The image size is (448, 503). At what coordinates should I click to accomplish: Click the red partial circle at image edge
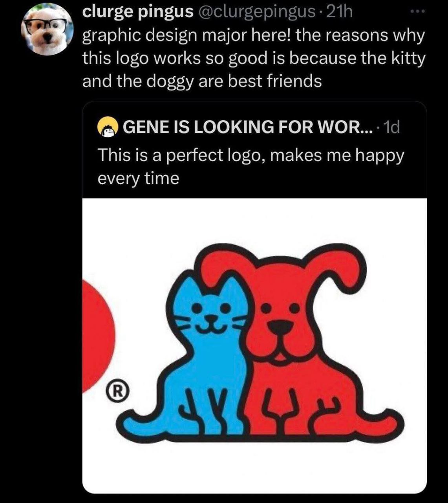coord(97,334)
